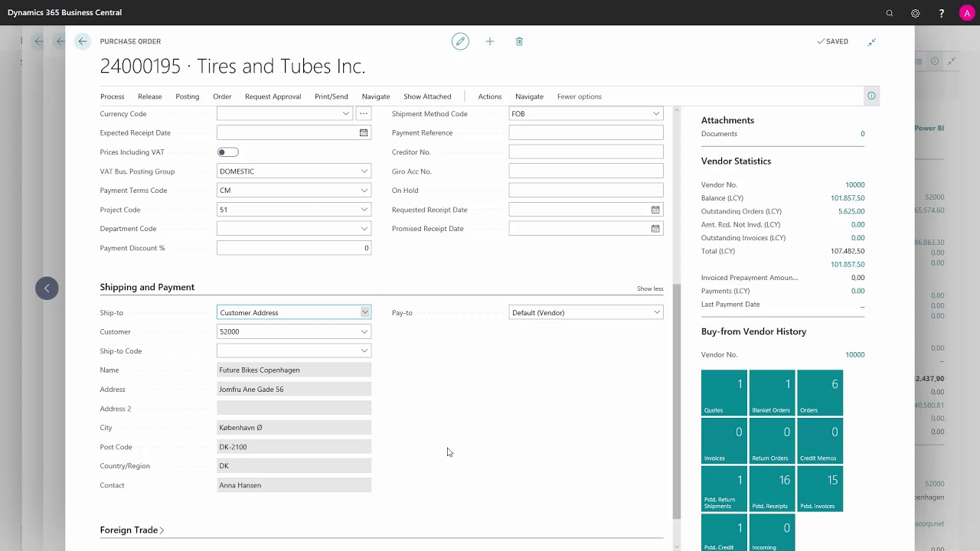This screenshot has width=980, height=551.
Task: Open Outstanding Orders 5.625,00 link
Action: pyautogui.click(x=851, y=211)
